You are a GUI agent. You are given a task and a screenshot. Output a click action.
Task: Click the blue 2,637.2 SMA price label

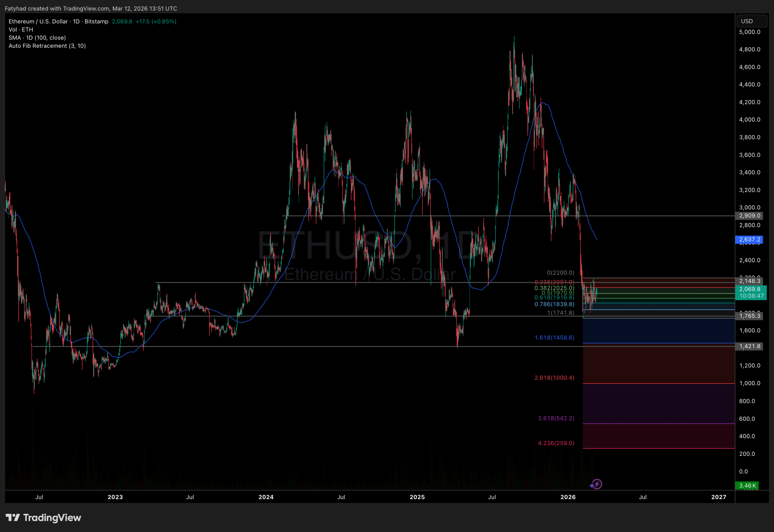749,239
